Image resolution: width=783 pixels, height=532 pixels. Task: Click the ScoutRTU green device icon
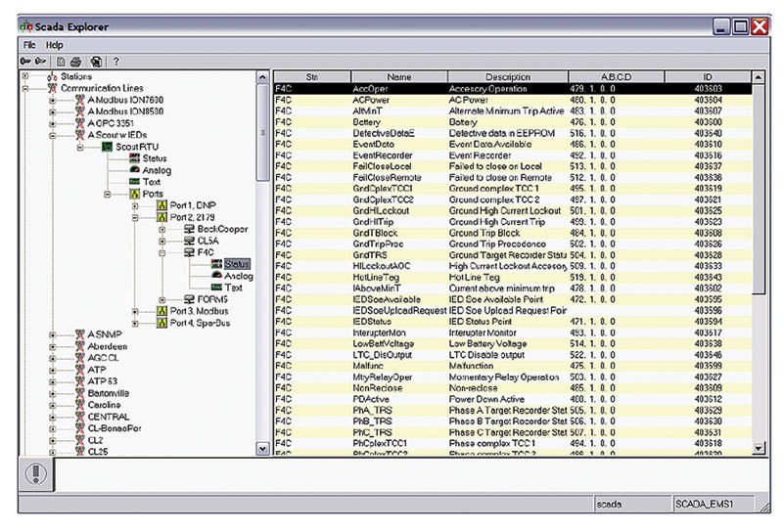(x=108, y=147)
